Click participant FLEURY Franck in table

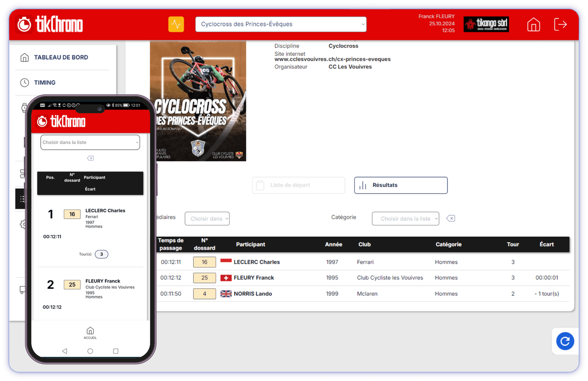(254, 278)
